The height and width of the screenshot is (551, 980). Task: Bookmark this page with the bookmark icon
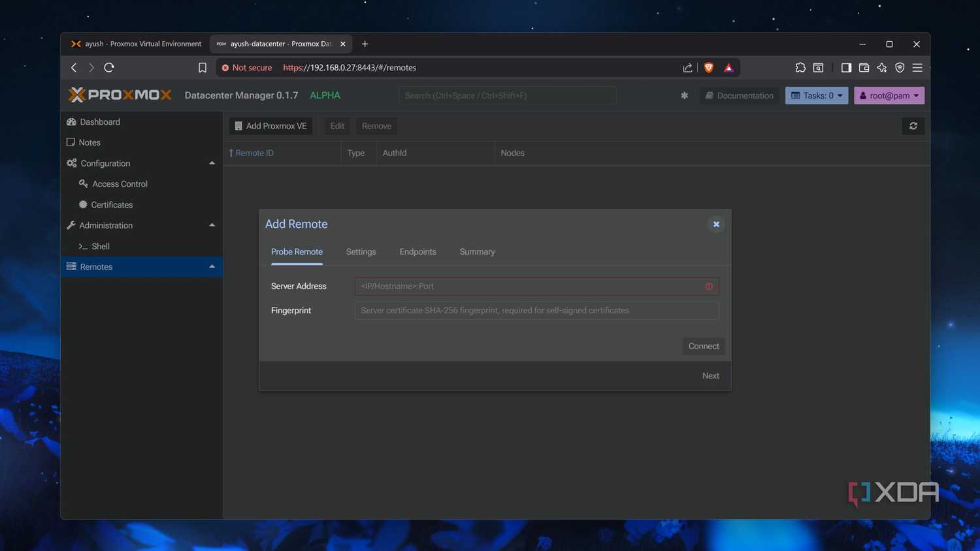point(203,68)
